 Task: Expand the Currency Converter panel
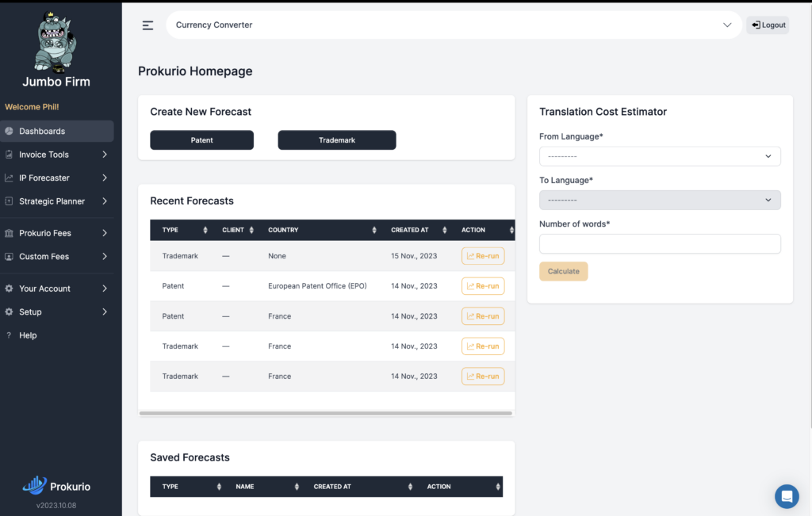[x=727, y=25]
